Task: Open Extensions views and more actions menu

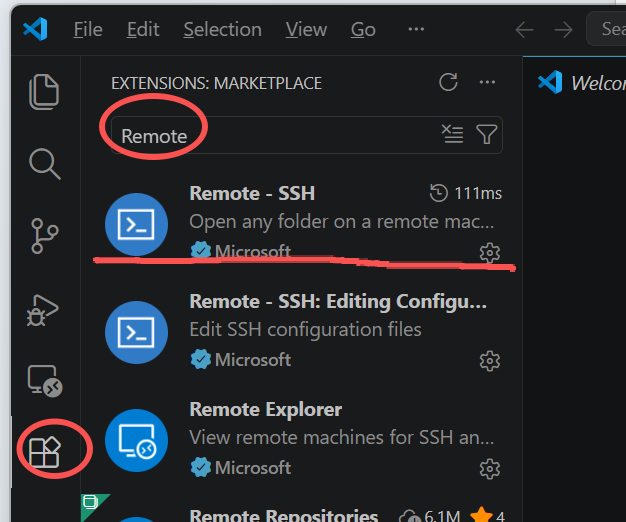Action: (x=487, y=82)
